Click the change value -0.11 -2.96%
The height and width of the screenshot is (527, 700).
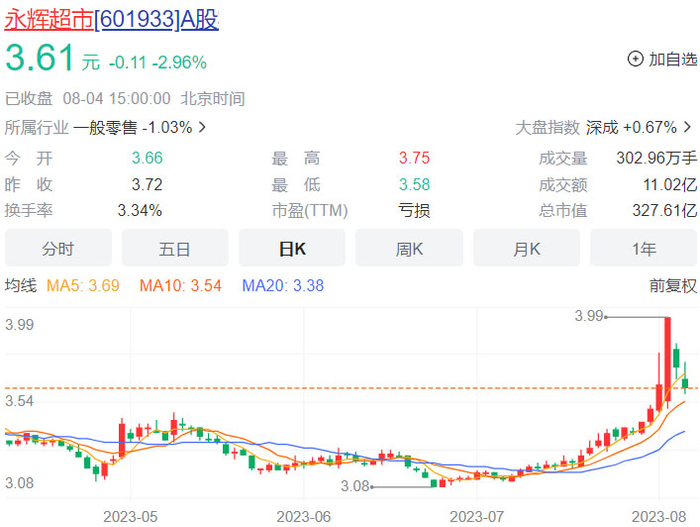click(x=158, y=63)
